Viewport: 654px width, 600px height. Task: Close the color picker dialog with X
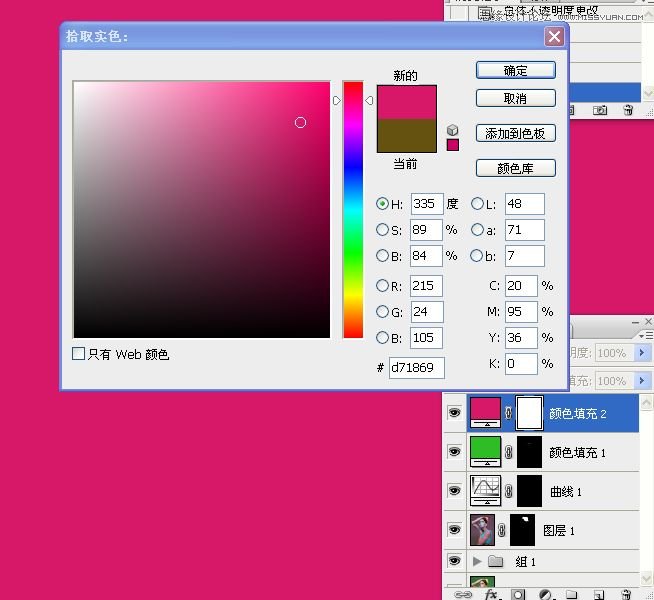click(x=554, y=37)
